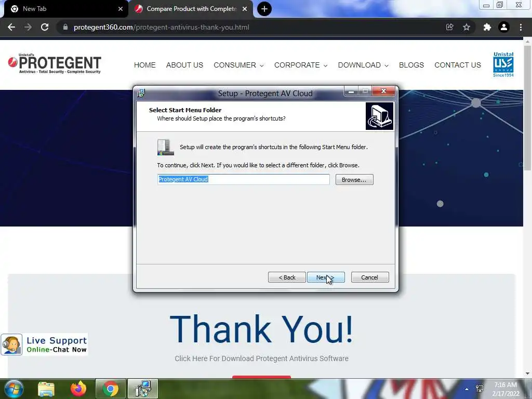Close the New Tab tab
Viewport: 532px width, 399px height.
coord(121,9)
